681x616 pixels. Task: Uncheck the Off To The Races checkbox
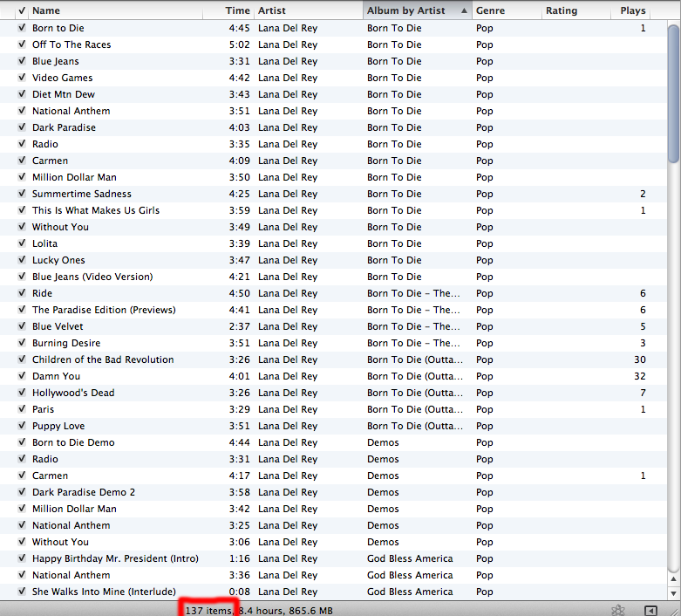22,44
